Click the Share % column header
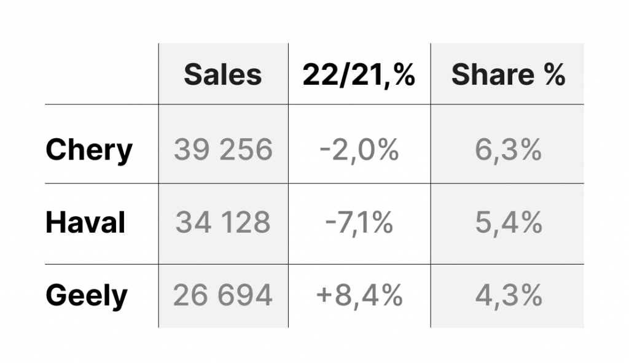The image size is (629, 364). click(x=508, y=74)
